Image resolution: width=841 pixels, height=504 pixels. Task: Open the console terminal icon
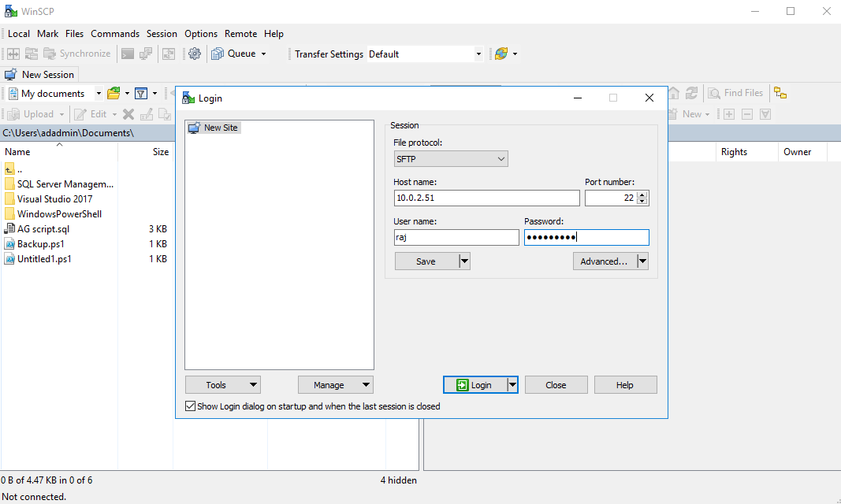(128, 54)
